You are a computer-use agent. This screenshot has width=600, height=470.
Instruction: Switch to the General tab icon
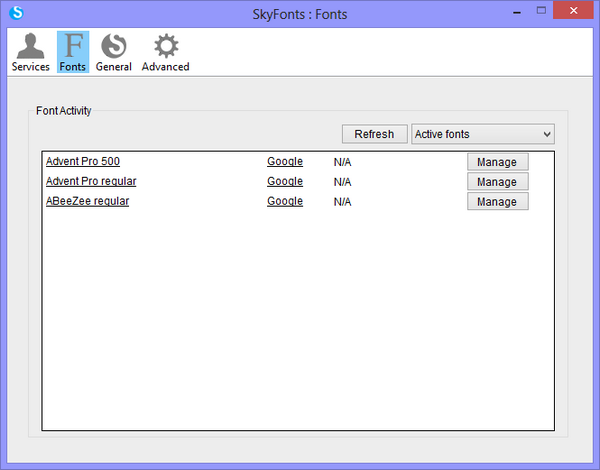click(114, 52)
